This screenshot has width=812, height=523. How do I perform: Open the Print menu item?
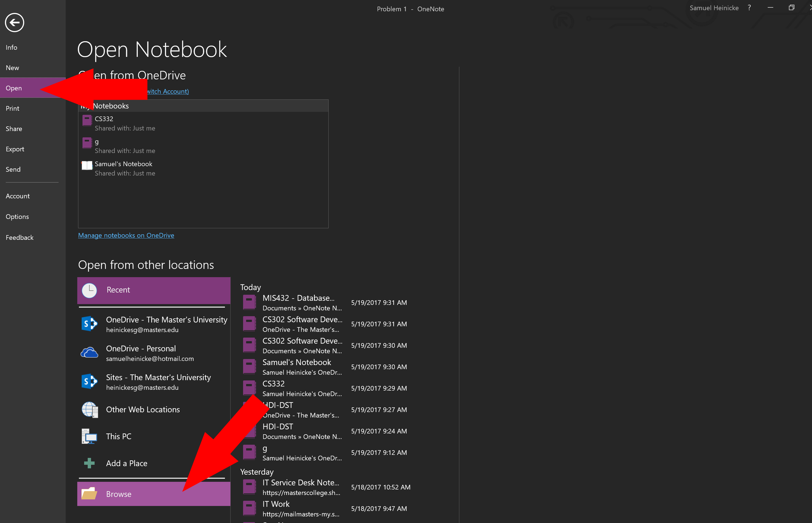[13, 108]
